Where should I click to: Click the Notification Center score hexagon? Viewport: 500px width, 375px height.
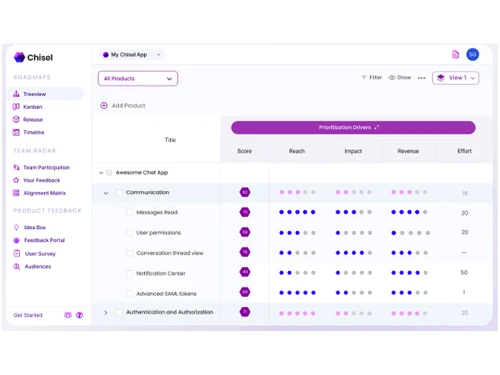coord(245,272)
